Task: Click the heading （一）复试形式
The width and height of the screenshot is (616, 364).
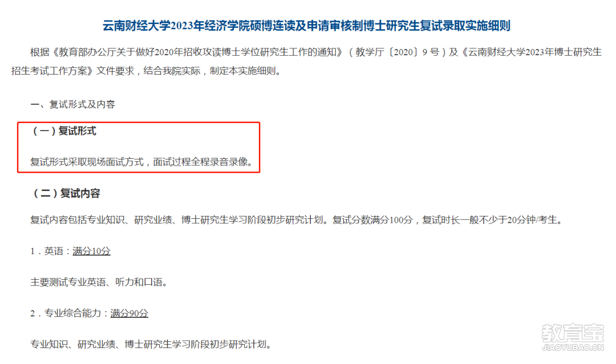Action: 63,131
